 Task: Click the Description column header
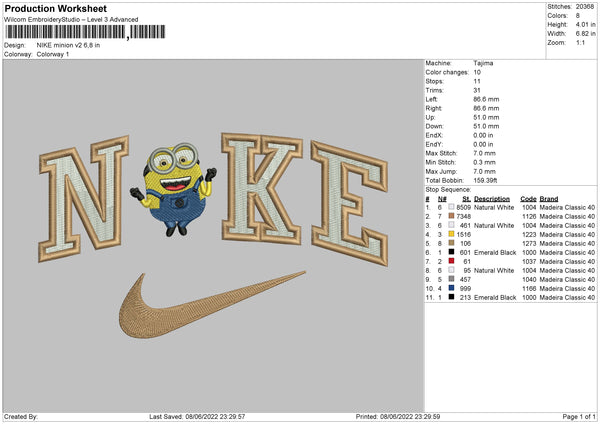click(x=496, y=198)
